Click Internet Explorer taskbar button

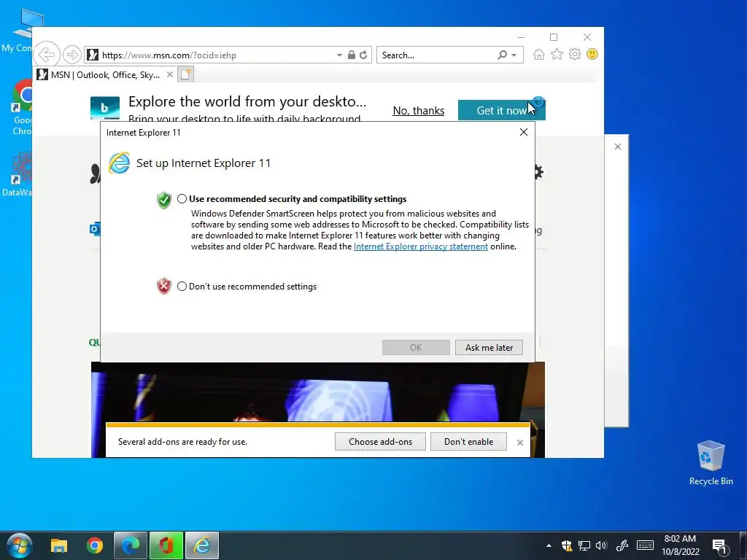tap(202, 545)
